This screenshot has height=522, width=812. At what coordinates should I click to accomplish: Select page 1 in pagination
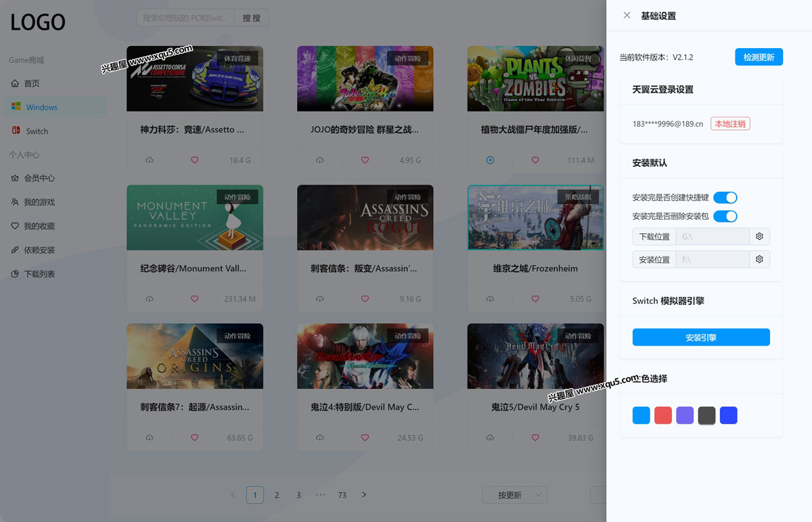click(x=254, y=495)
